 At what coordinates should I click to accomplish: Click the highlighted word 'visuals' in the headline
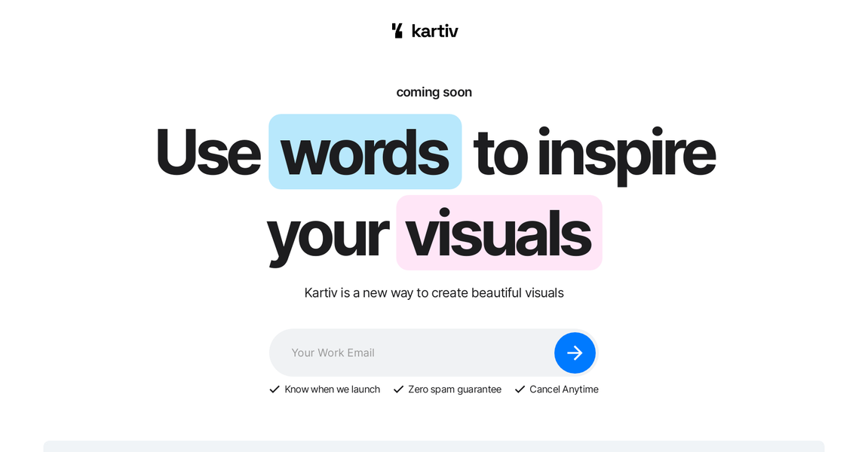[x=498, y=233]
